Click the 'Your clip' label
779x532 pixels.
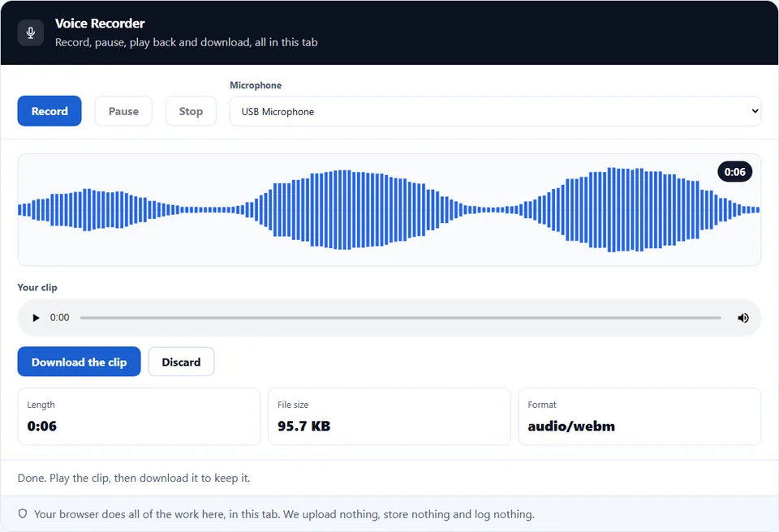click(37, 288)
